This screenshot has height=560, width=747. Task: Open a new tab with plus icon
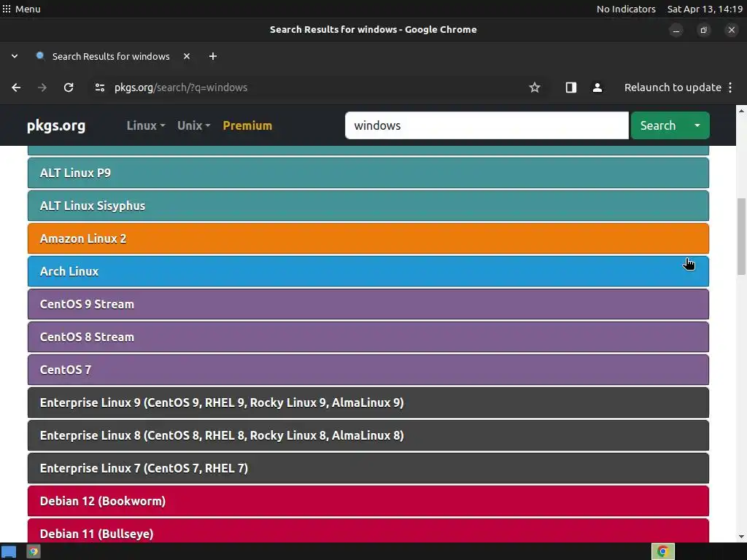click(x=213, y=56)
